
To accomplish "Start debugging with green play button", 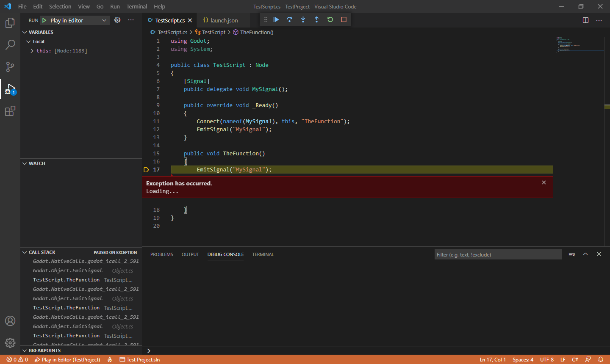I will [x=44, y=20].
